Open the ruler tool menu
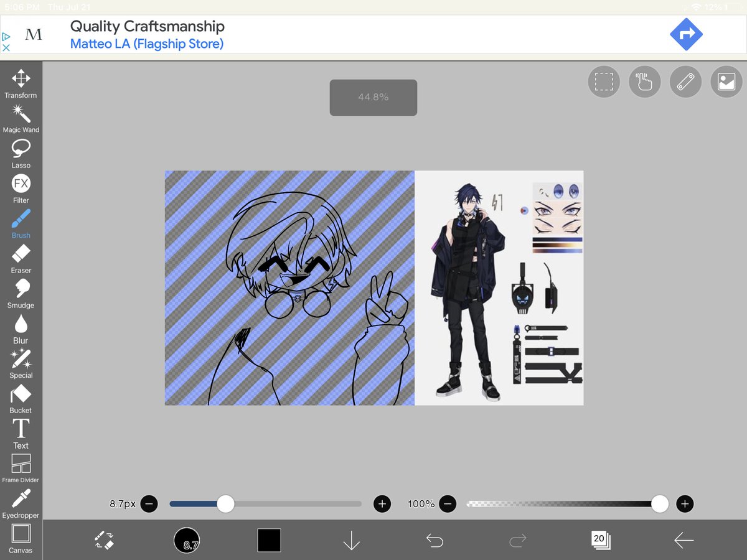The image size is (747, 560). coord(685,82)
